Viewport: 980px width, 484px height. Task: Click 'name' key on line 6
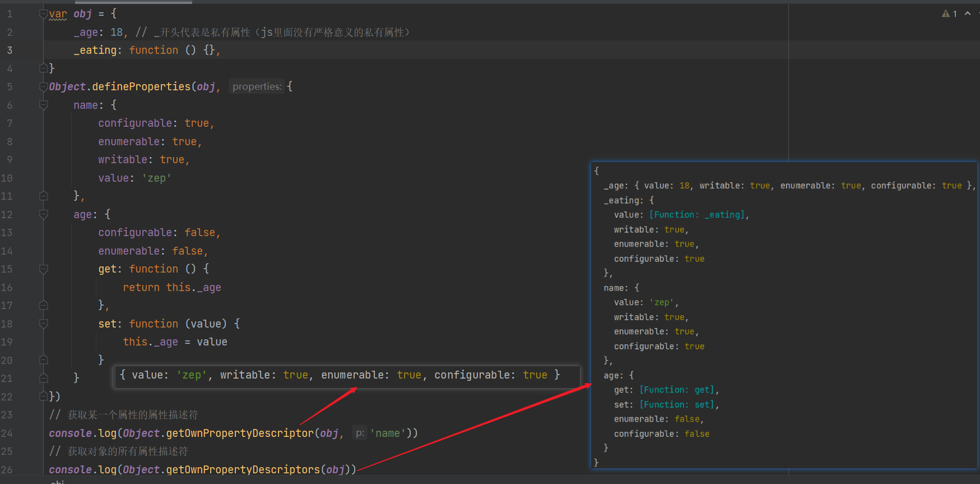point(86,105)
